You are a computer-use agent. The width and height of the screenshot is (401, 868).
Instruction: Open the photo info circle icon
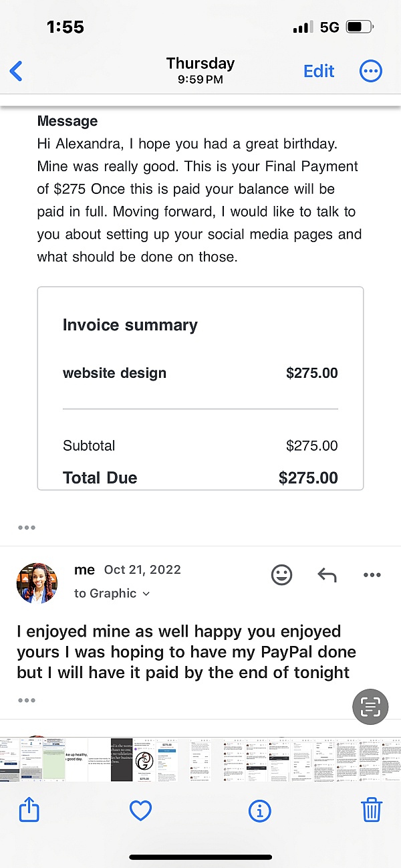tap(259, 811)
